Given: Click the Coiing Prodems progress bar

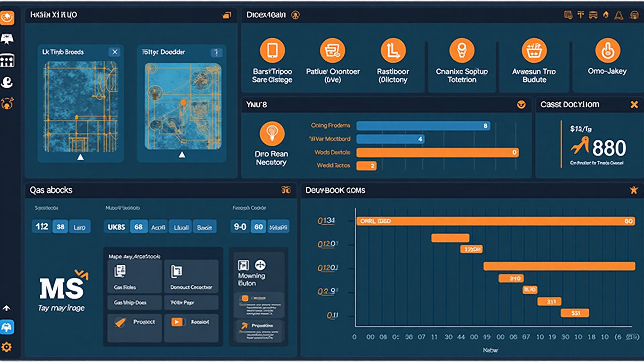Looking at the screenshot, I should (423, 126).
